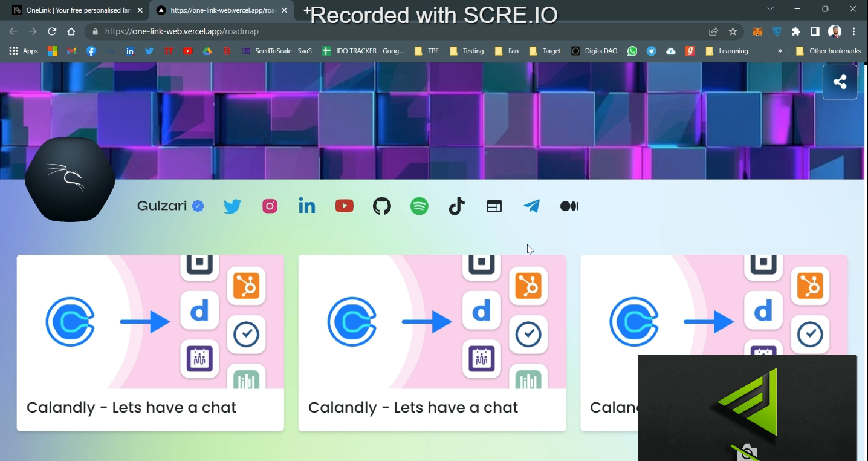Open Gulzari's Medium icon
This screenshot has height=461, width=868.
(569, 206)
